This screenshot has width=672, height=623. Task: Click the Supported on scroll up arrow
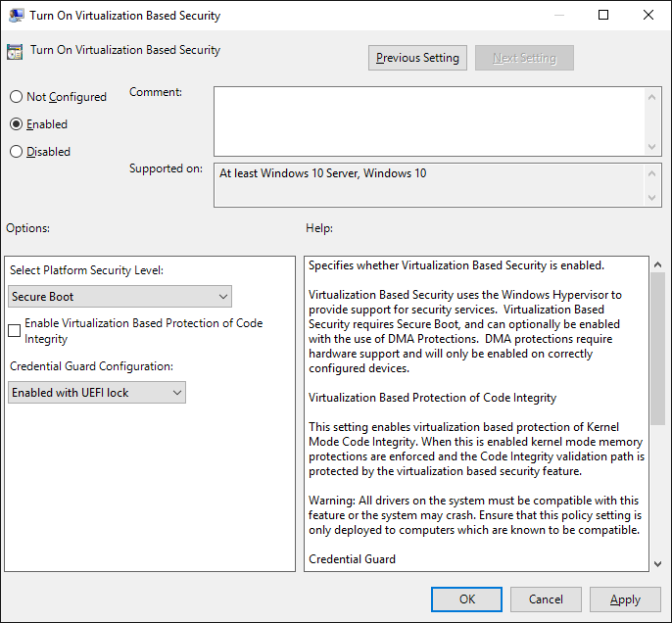click(x=653, y=172)
